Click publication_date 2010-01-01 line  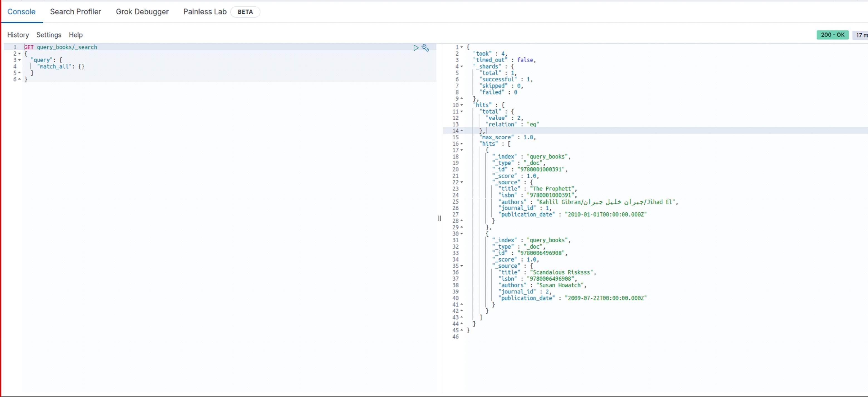(573, 214)
